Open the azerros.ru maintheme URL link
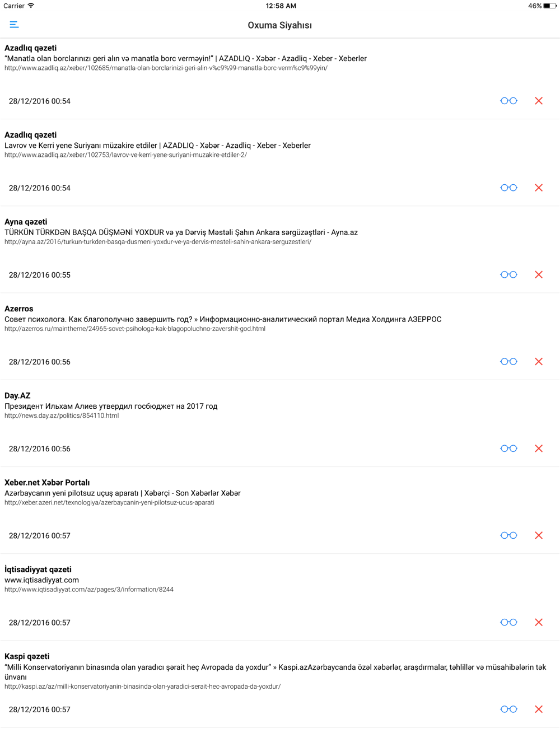 pyautogui.click(x=135, y=329)
